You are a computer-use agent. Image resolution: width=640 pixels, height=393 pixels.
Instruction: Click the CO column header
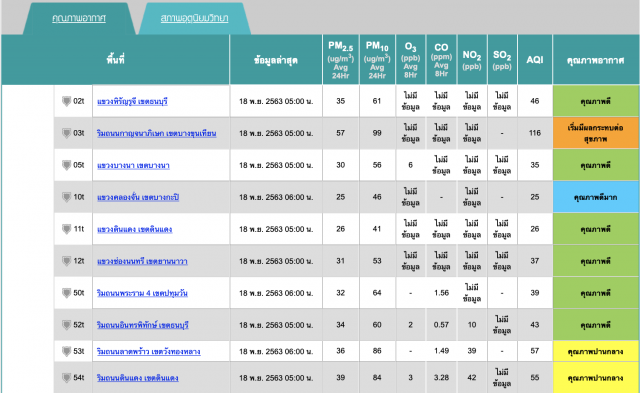click(x=441, y=60)
